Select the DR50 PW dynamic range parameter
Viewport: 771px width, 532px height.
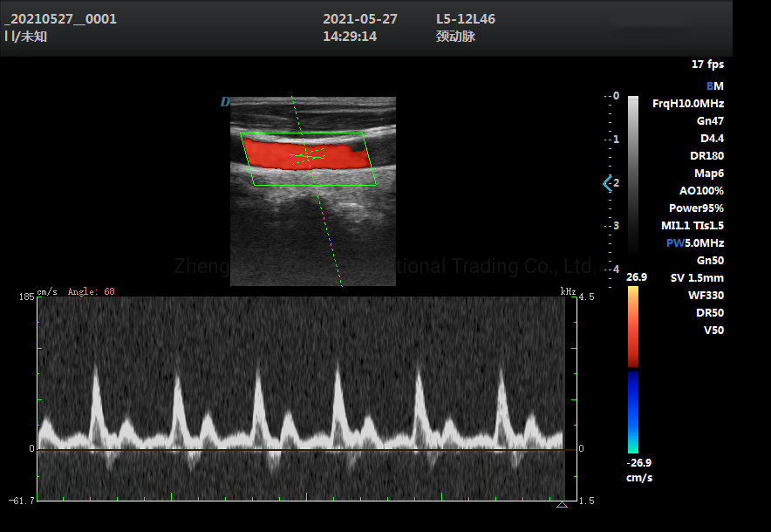tap(710, 313)
